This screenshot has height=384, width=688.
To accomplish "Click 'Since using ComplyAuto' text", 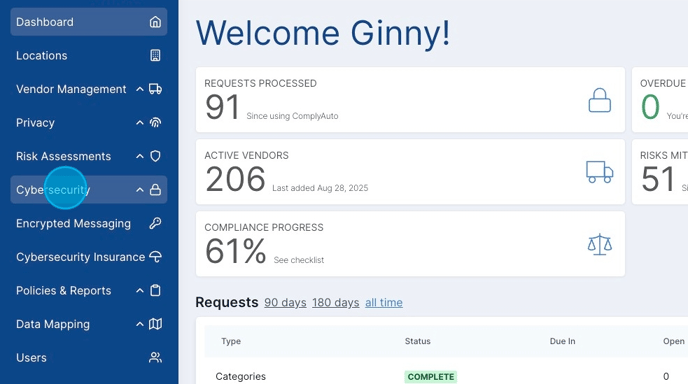I will [292, 116].
